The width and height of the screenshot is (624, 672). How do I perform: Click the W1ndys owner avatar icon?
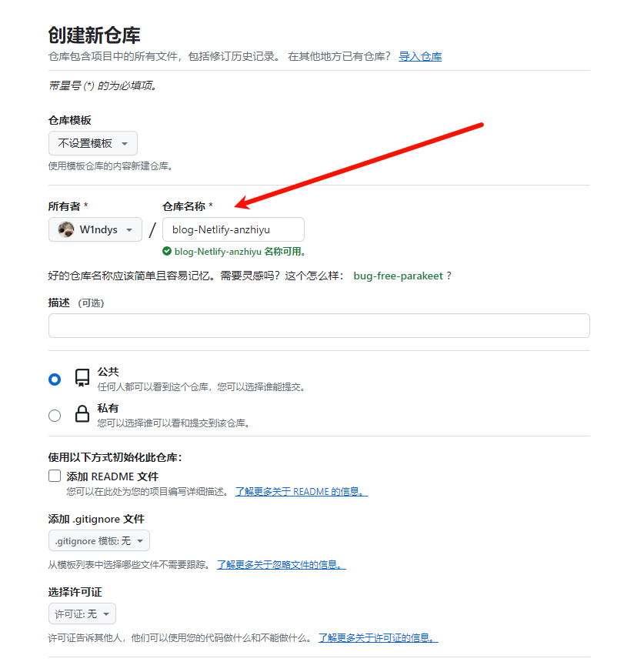click(66, 229)
